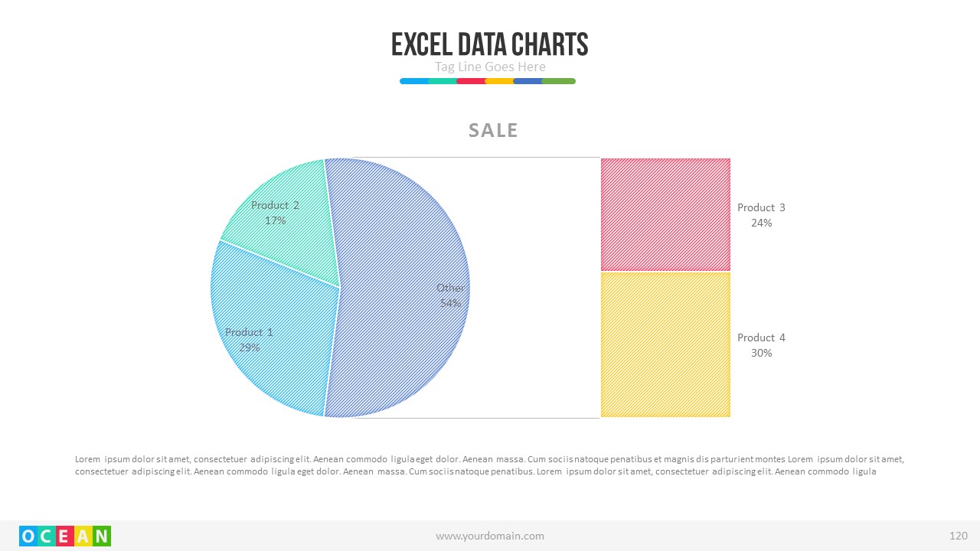Viewport: 980px width, 551px height.
Task: Click the green segment of title underline
Action: click(x=559, y=81)
